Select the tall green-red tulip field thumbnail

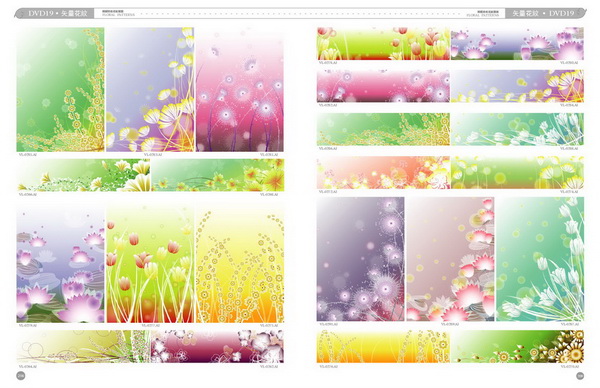(150, 264)
